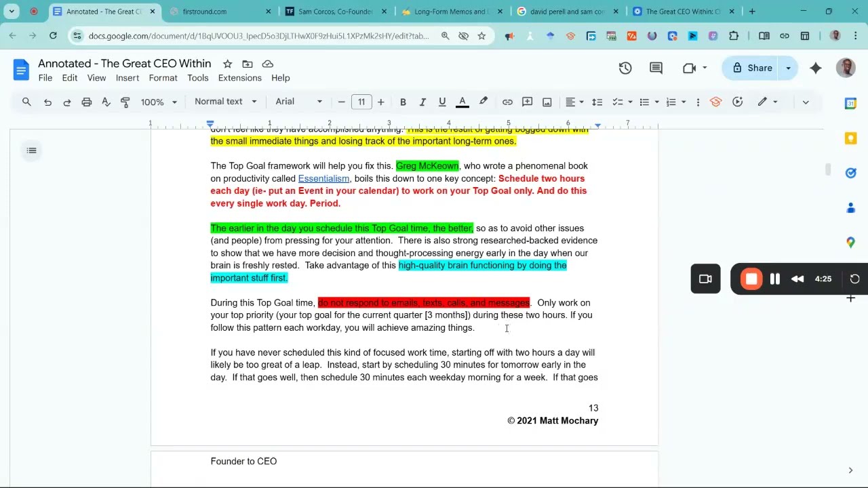Open version history clock icon
Image resolution: width=868 pixels, height=488 pixels.
point(625,68)
